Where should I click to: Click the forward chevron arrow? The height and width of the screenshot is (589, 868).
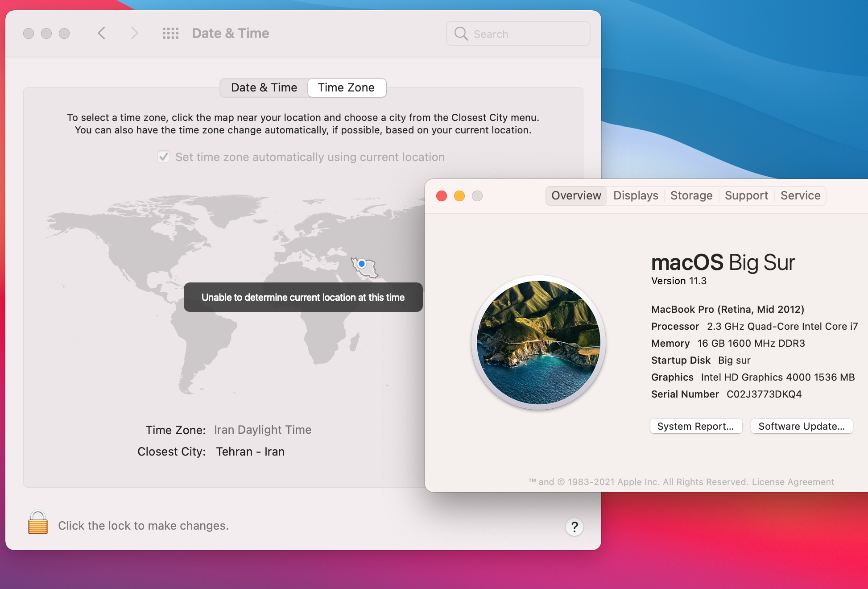point(134,33)
